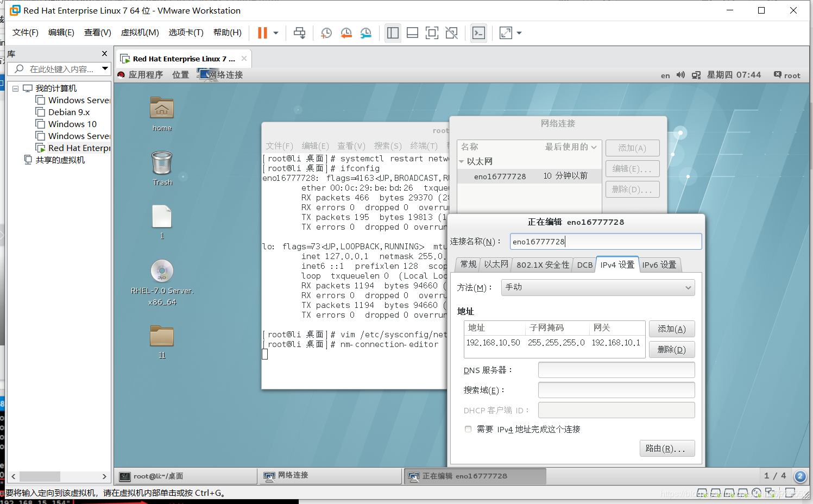Click the DNS 服务器 input field
Screen dimensions: 813x504
[x=616, y=370]
